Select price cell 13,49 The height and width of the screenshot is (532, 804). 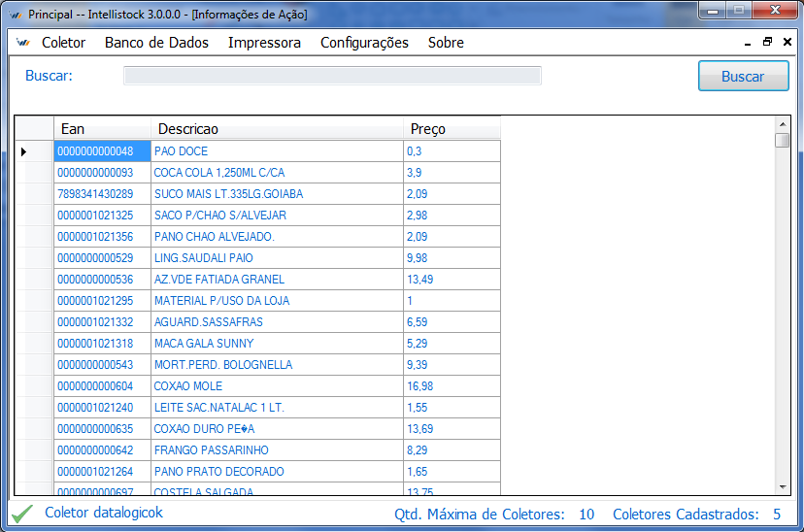[x=452, y=280]
